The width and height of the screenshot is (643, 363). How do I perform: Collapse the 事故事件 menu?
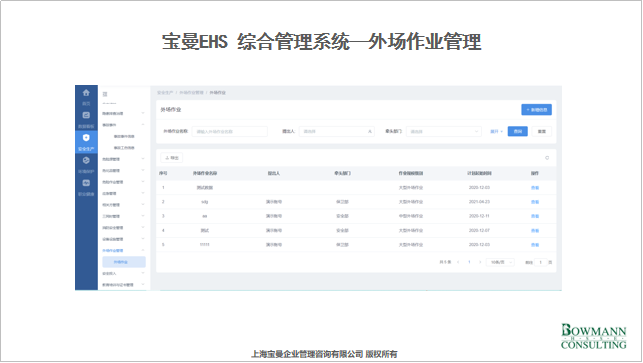[123, 125]
